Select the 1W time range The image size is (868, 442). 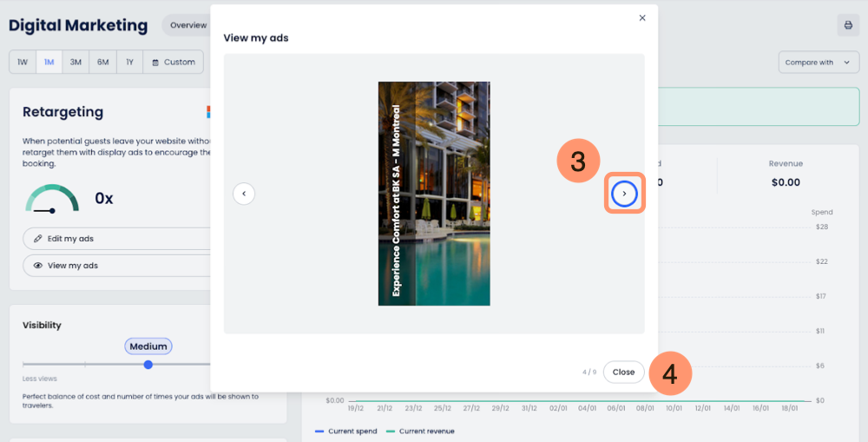(x=23, y=63)
